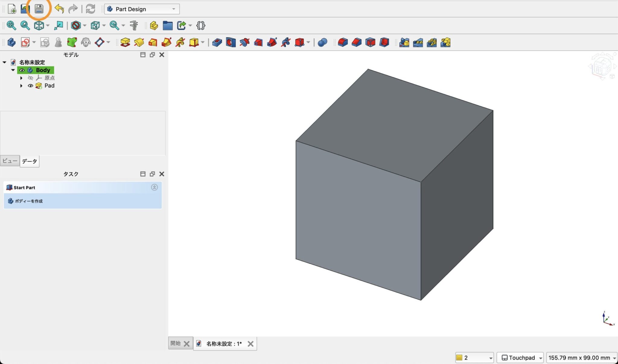The image size is (618, 364).
Task: Create a new sketch
Action: tap(25, 42)
